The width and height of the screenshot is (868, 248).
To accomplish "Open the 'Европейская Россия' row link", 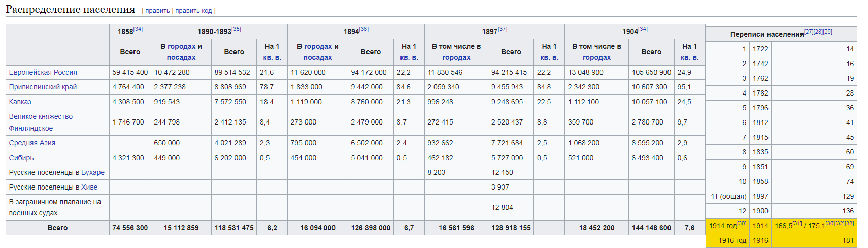I will click(43, 72).
